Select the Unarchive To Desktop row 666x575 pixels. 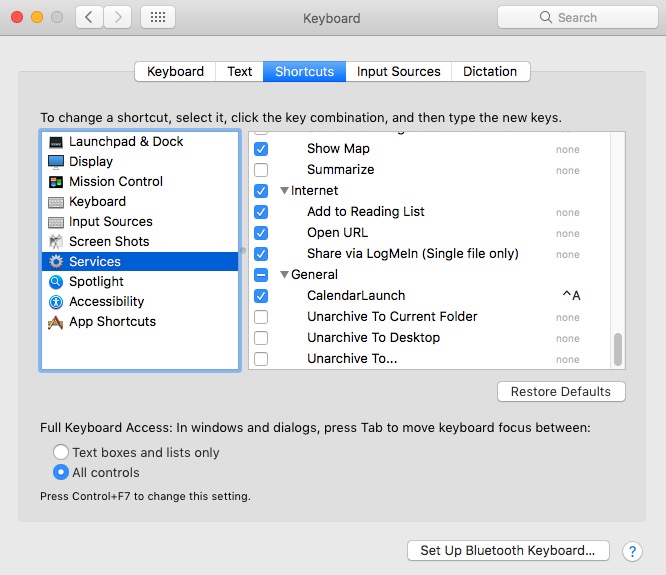click(x=431, y=338)
